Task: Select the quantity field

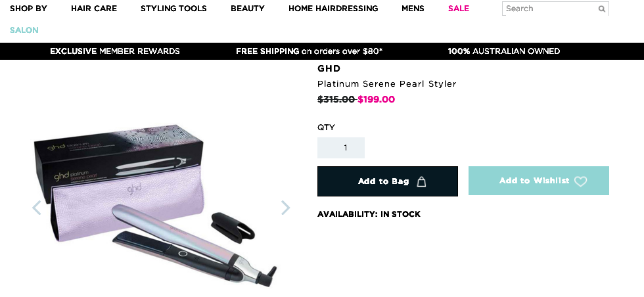Action: click(341, 148)
